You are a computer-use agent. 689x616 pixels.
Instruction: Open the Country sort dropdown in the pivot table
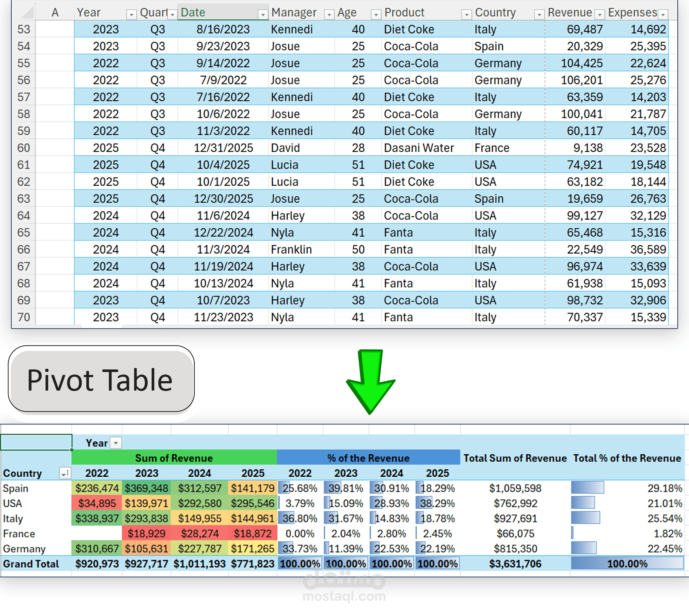point(66,473)
